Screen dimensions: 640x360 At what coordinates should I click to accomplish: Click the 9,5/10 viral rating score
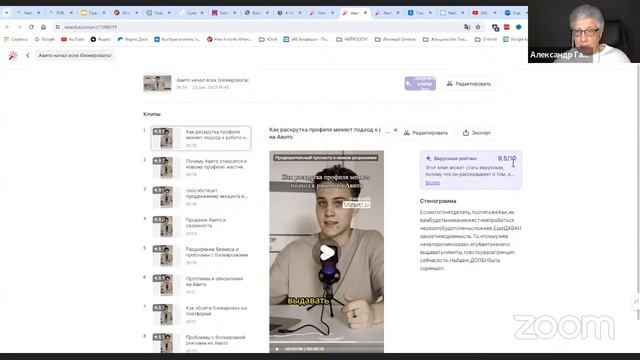click(x=507, y=158)
